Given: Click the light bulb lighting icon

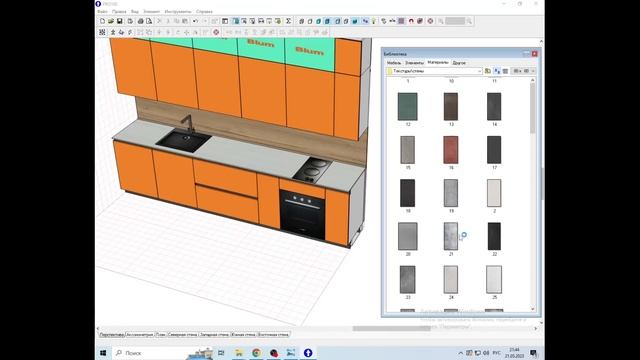Looking at the screenshot, I should coord(373,21).
